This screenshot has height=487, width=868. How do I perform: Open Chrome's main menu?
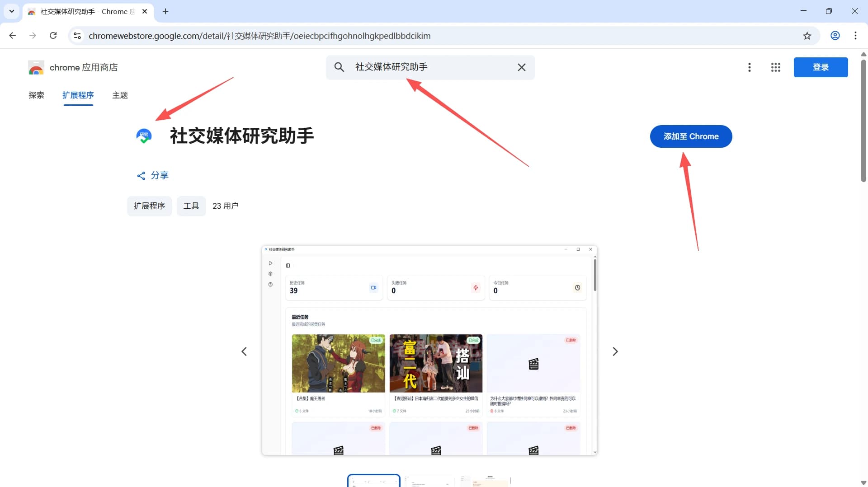(x=855, y=36)
